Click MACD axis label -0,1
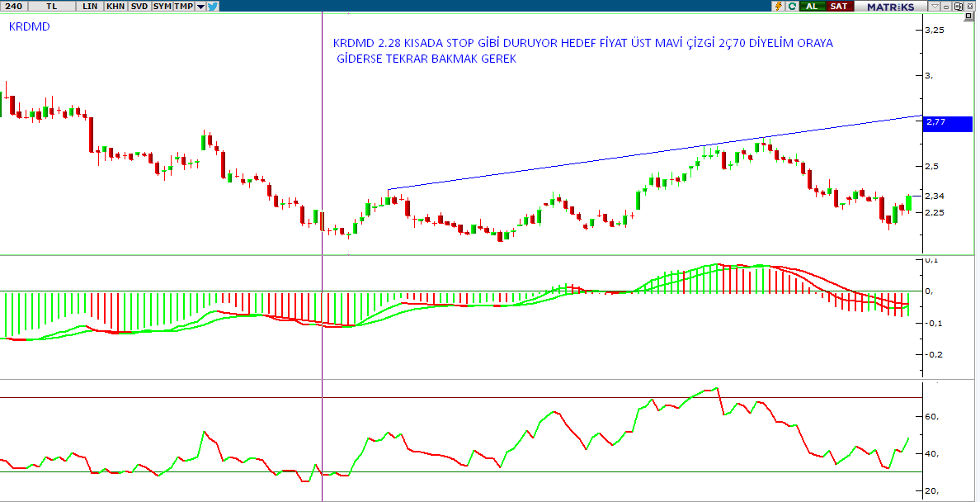The height and width of the screenshot is (502, 980). click(934, 323)
